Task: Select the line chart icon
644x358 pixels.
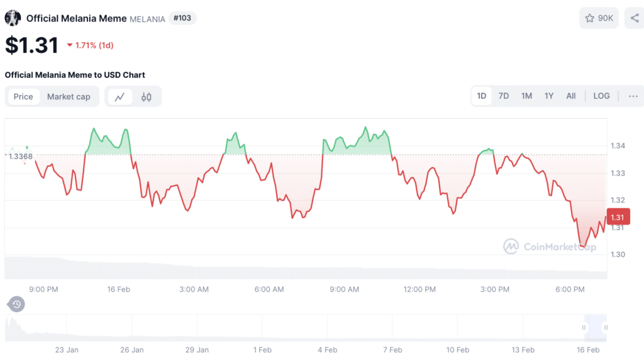Action: 119,97
